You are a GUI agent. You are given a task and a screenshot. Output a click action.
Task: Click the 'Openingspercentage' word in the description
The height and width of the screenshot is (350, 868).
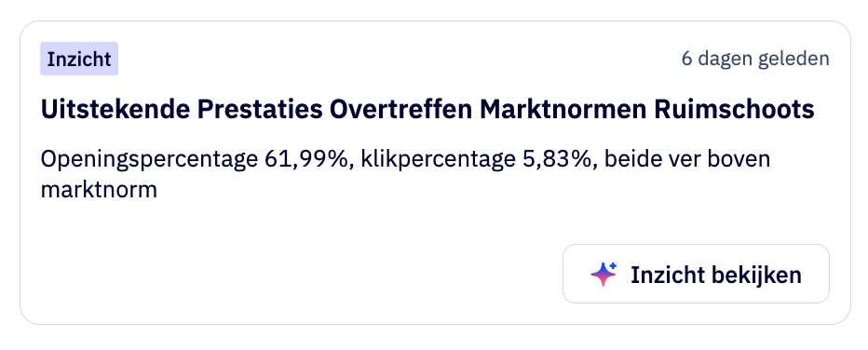[x=149, y=160]
